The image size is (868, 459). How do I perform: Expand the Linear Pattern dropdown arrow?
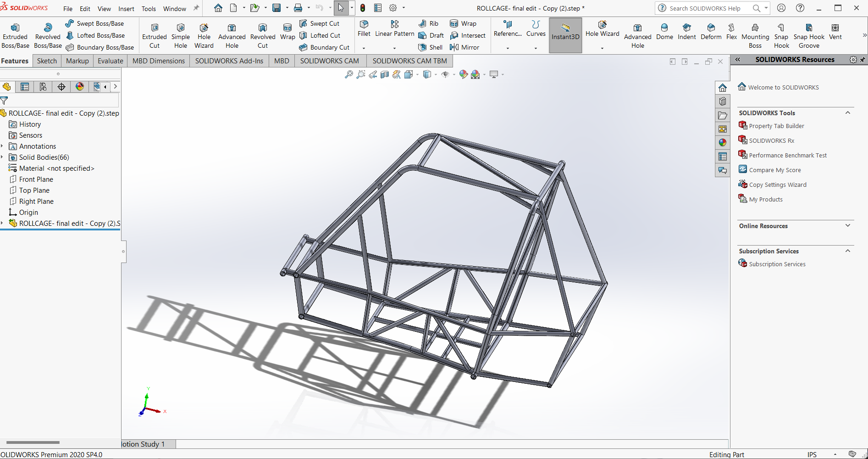(394, 48)
